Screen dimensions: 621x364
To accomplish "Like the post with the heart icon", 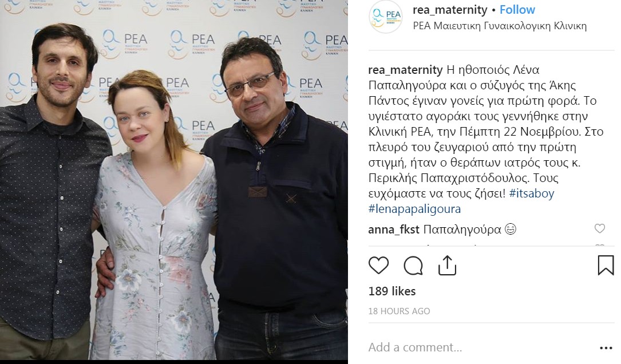I will click(379, 265).
